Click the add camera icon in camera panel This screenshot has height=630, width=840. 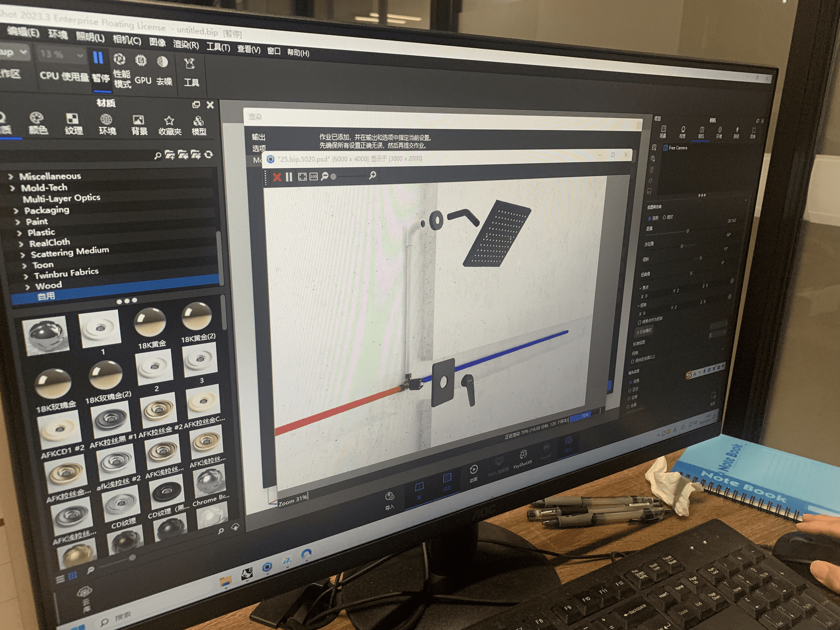pos(654,147)
